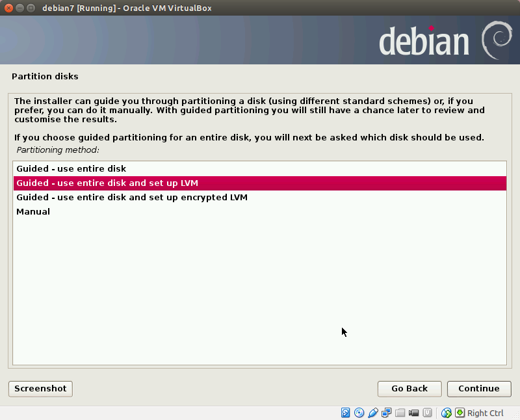This screenshot has width=520, height=420.
Task: Click the network adapters status icon
Action: (386, 413)
